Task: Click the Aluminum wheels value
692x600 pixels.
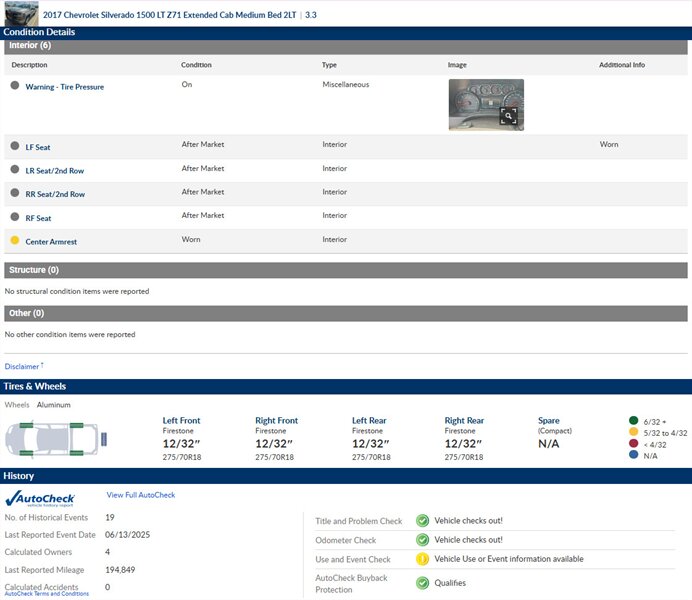Action: pyautogui.click(x=53, y=405)
